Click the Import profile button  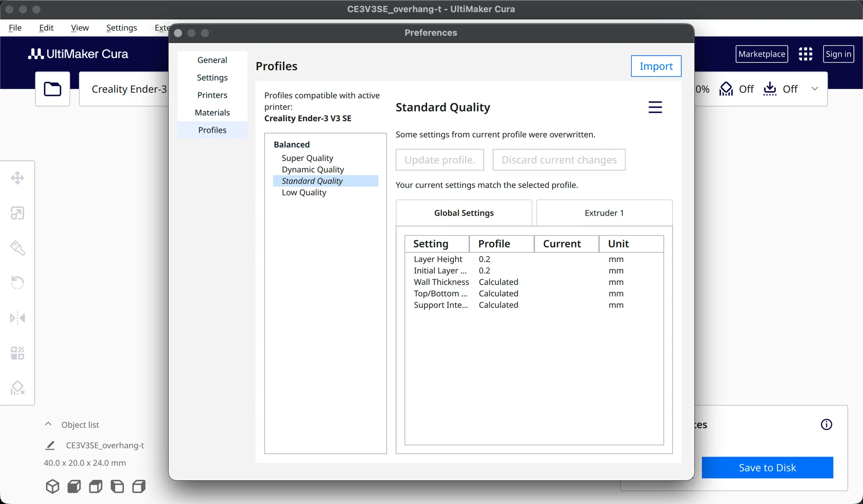[656, 66]
